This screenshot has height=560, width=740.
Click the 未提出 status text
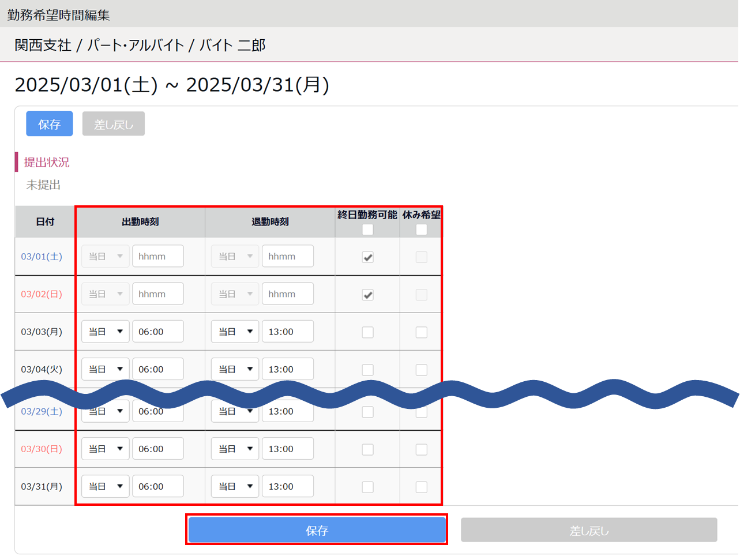[43, 185]
